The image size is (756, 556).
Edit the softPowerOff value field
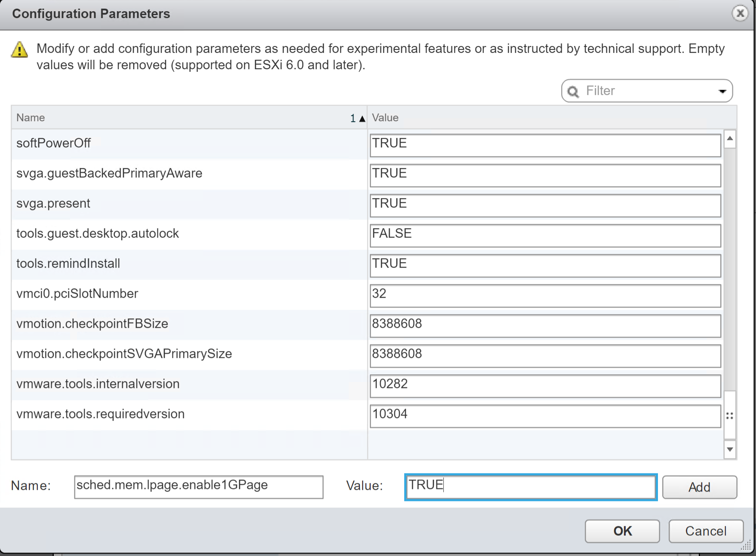[545, 145]
